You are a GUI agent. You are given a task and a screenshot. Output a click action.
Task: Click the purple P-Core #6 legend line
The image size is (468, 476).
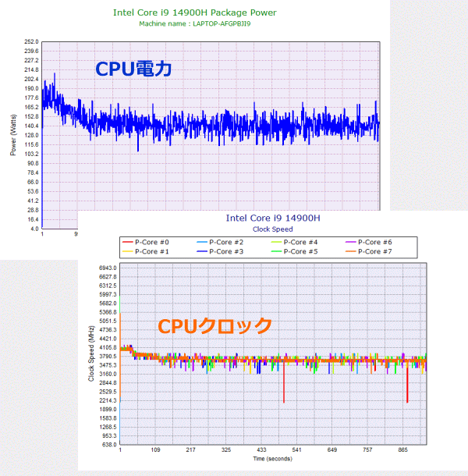[x=350, y=242]
